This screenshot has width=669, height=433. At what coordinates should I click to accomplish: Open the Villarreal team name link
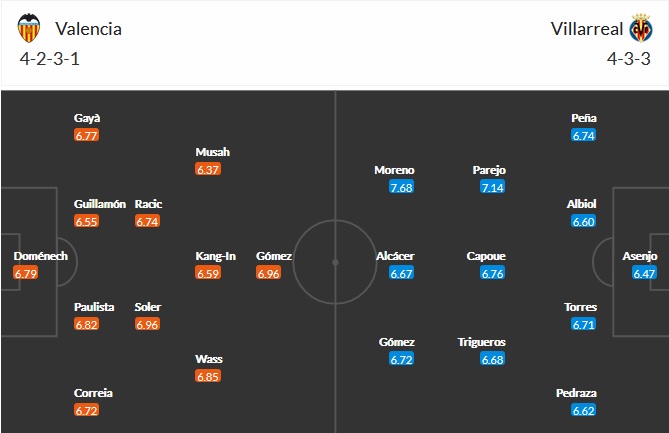tap(586, 29)
